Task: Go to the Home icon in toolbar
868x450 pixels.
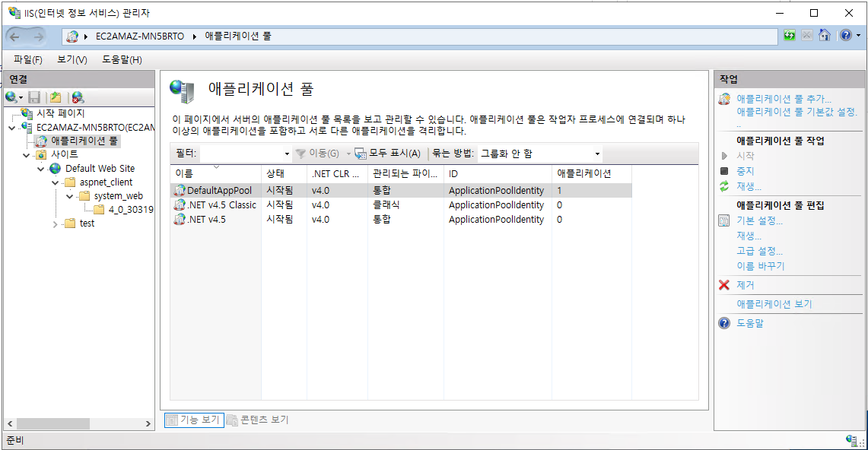Action: point(825,36)
